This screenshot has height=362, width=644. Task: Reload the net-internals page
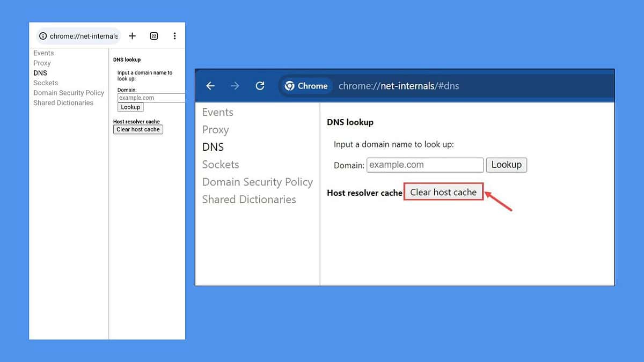coord(260,86)
